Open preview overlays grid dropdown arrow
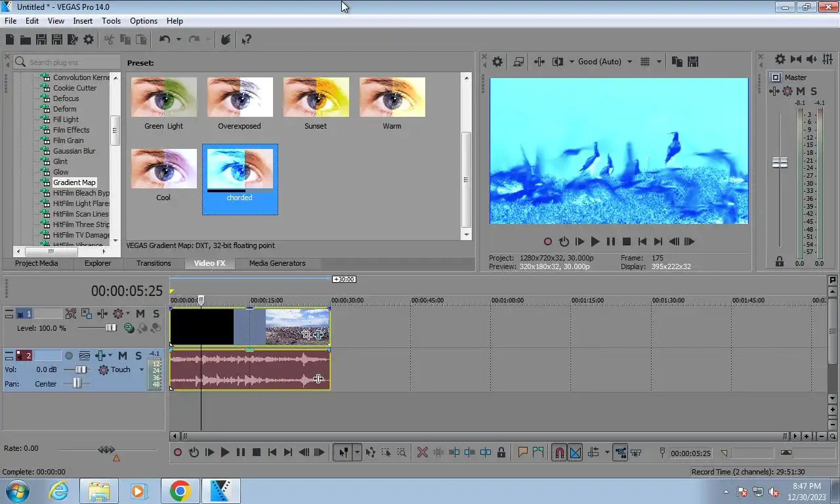840x504 pixels. (x=659, y=62)
